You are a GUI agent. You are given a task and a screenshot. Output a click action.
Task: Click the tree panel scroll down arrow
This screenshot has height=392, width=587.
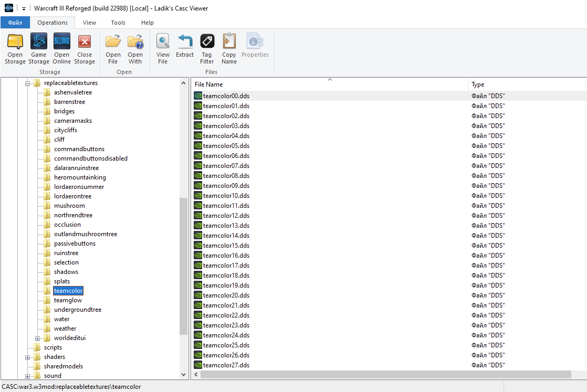[x=183, y=374]
